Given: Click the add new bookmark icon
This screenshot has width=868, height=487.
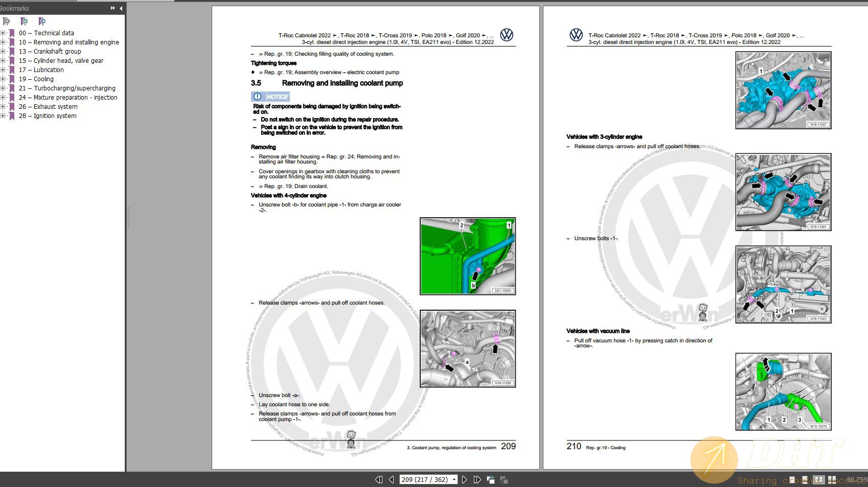Looking at the screenshot, I should 24,21.
